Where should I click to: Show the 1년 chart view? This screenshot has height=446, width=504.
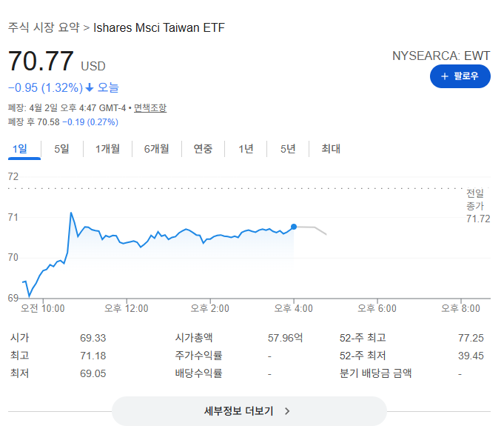point(246,149)
